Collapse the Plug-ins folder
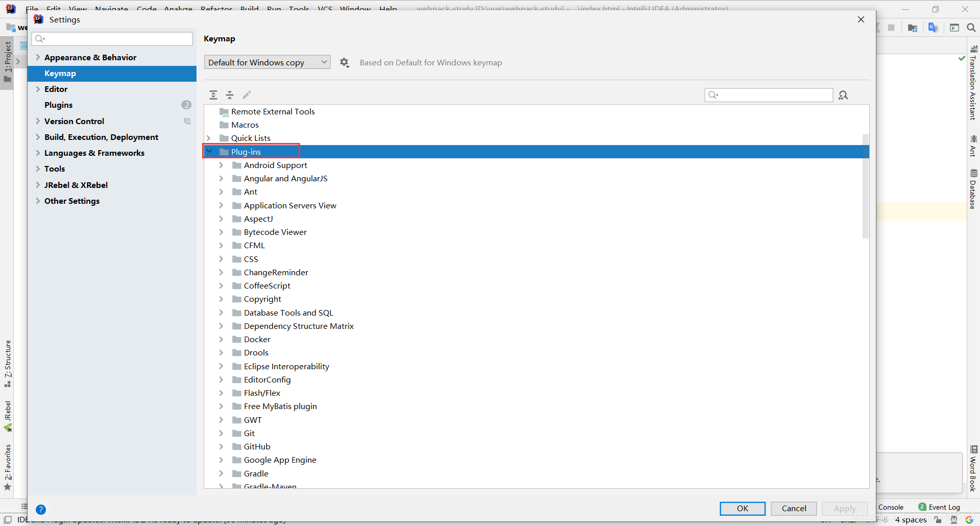 pos(209,152)
